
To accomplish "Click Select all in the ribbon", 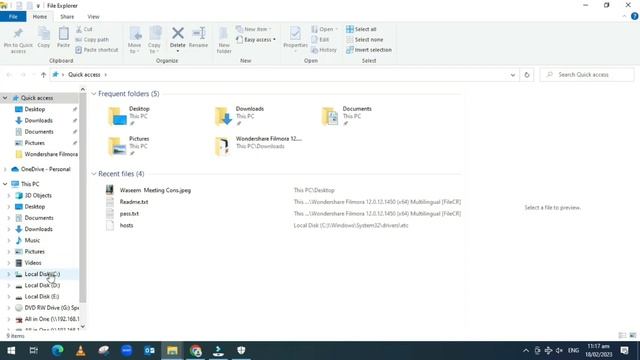I will coord(361,29).
